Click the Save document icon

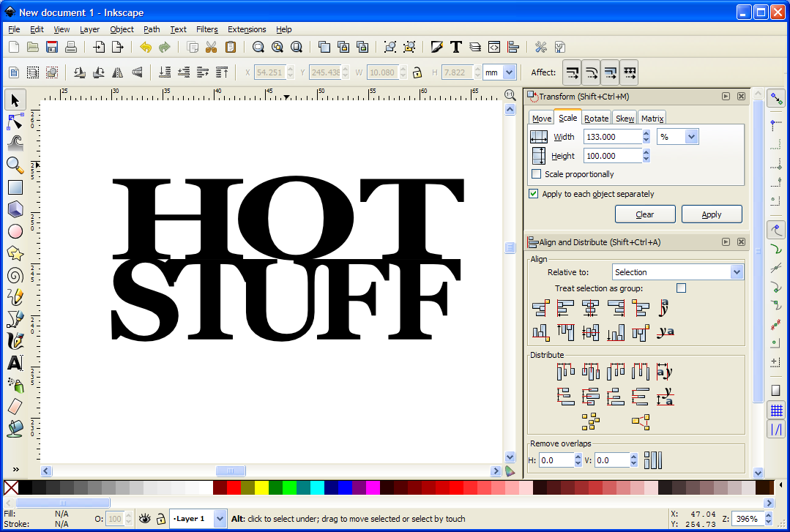(x=52, y=48)
